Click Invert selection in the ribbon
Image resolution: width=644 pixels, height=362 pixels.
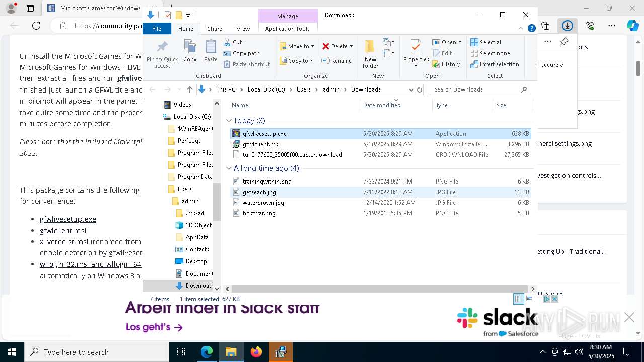(495, 64)
